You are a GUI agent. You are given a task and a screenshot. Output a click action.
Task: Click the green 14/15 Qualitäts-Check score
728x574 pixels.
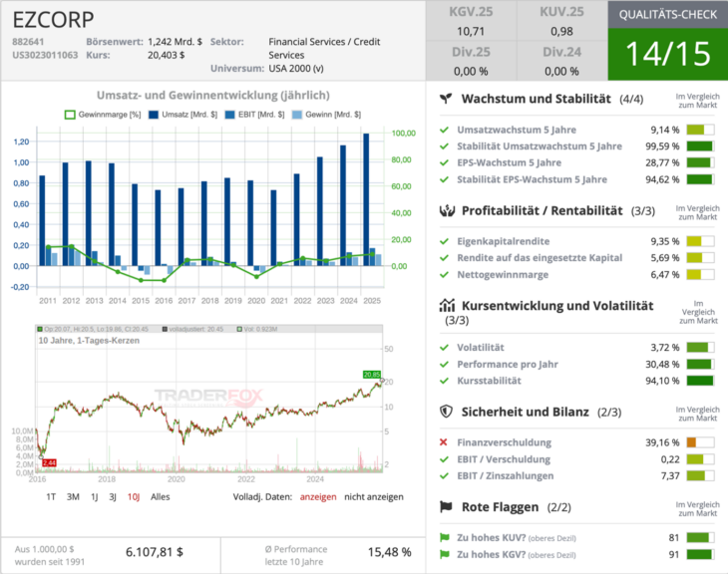point(667,55)
